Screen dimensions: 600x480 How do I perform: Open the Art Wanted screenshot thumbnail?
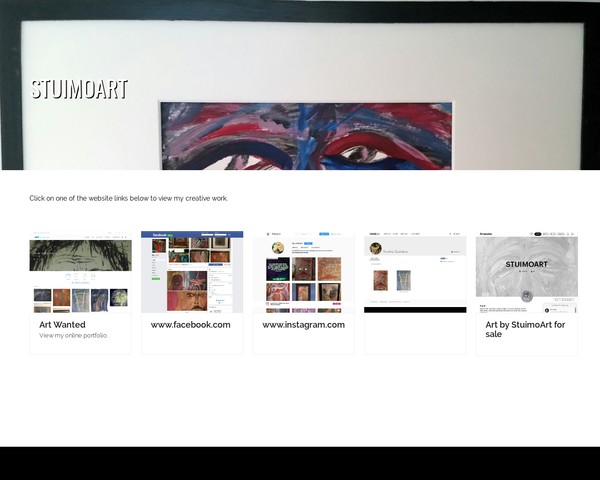80,272
